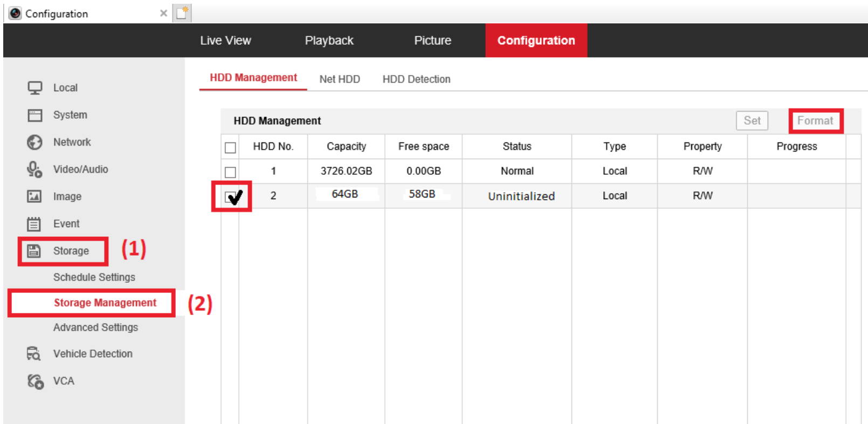Open Event settings in sidebar
The width and height of the screenshot is (868, 424).
pyautogui.click(x=66, y=223)
